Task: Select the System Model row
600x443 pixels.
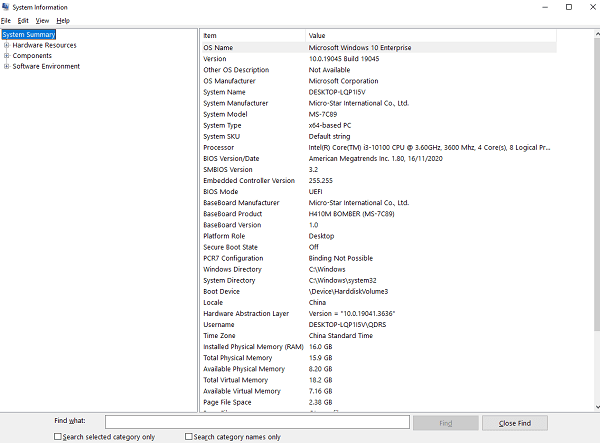Action: point(378,114)
